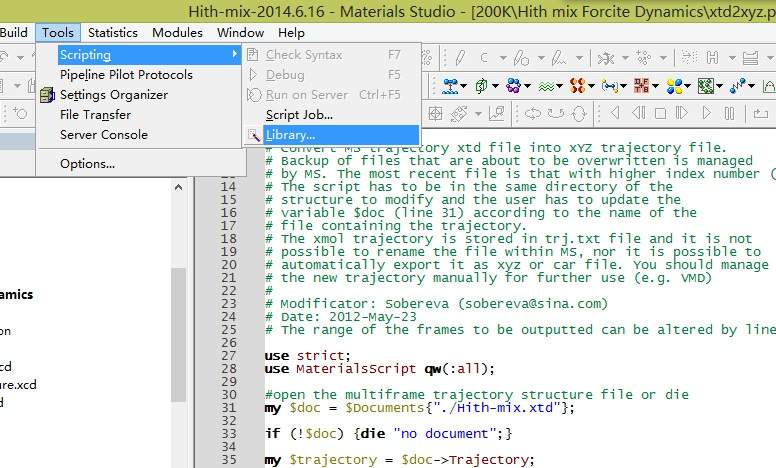Open the Build menu
The image size is (776, 468).
point(13,33)
